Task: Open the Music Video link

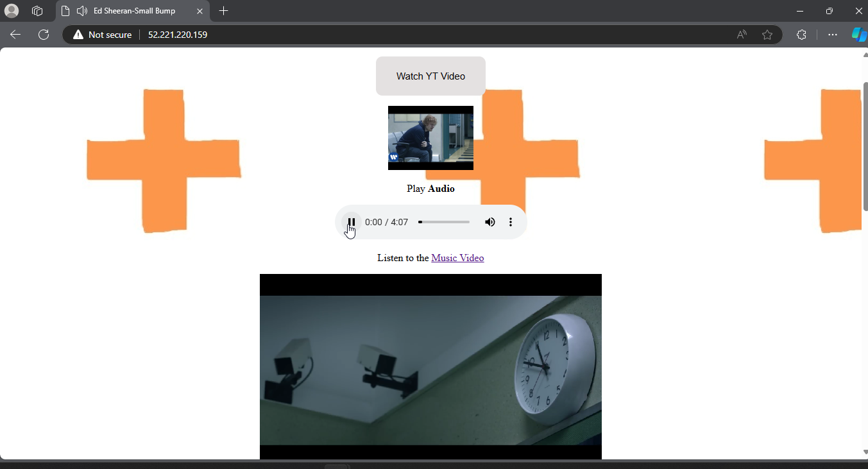Action: point(457,258)
